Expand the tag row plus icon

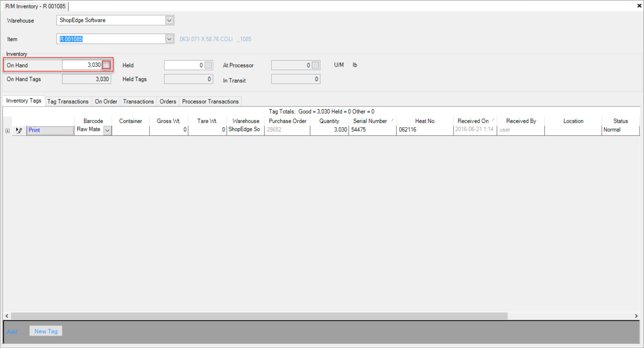coord(7,131)
